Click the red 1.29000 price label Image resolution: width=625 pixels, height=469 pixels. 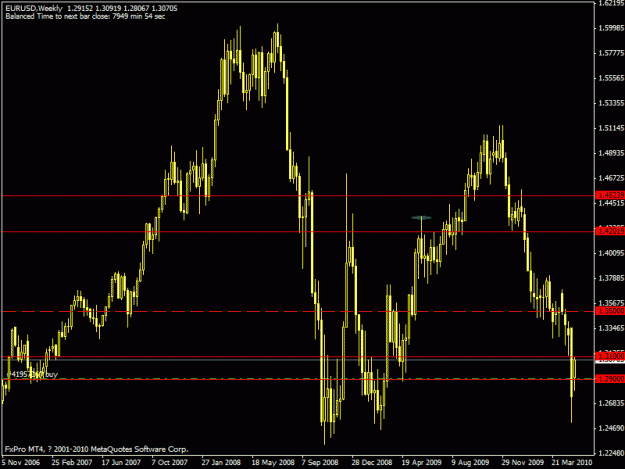610,379
